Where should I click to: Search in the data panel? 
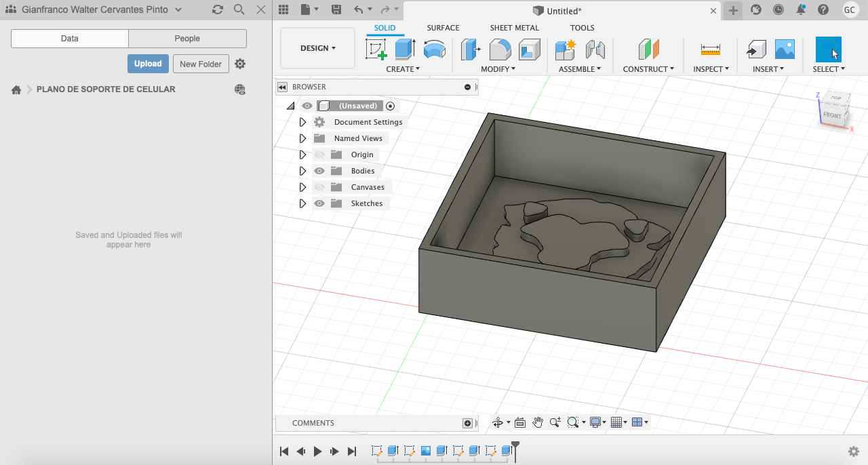[x=239, y=9]
